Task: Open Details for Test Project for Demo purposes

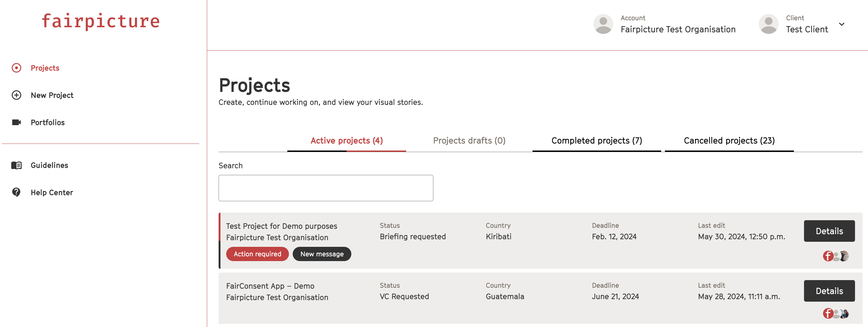Action: pos(829,231)
